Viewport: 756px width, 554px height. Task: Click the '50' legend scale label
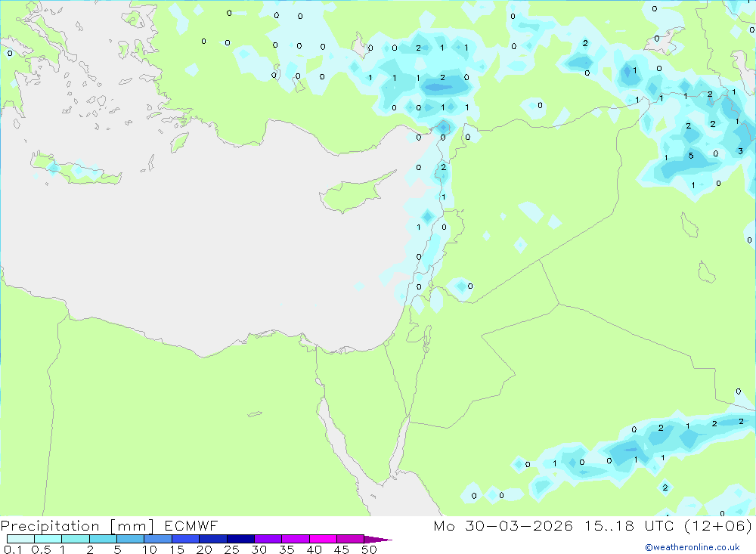(x=369, y=549)
